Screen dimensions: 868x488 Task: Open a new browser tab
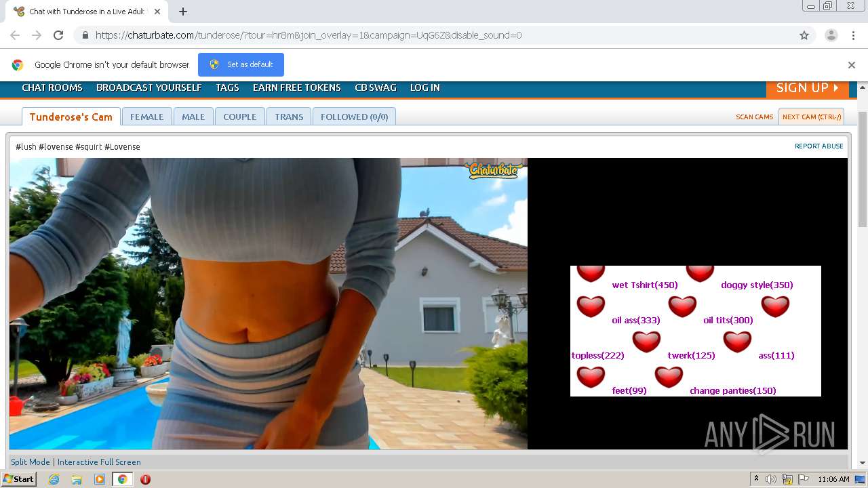click(183, 12)
